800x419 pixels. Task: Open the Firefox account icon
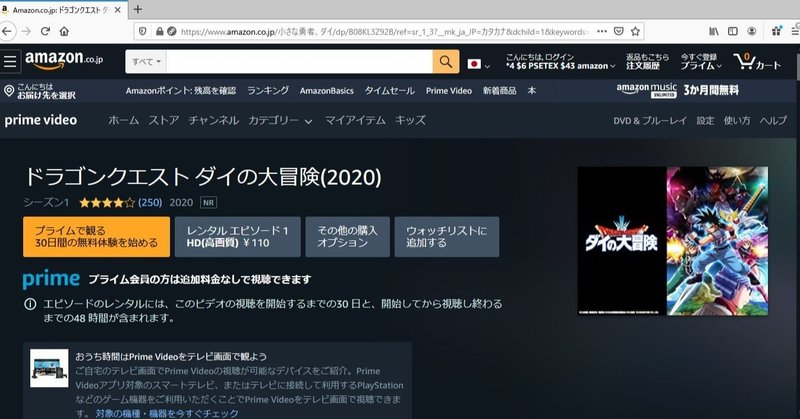tap(752, 31)
